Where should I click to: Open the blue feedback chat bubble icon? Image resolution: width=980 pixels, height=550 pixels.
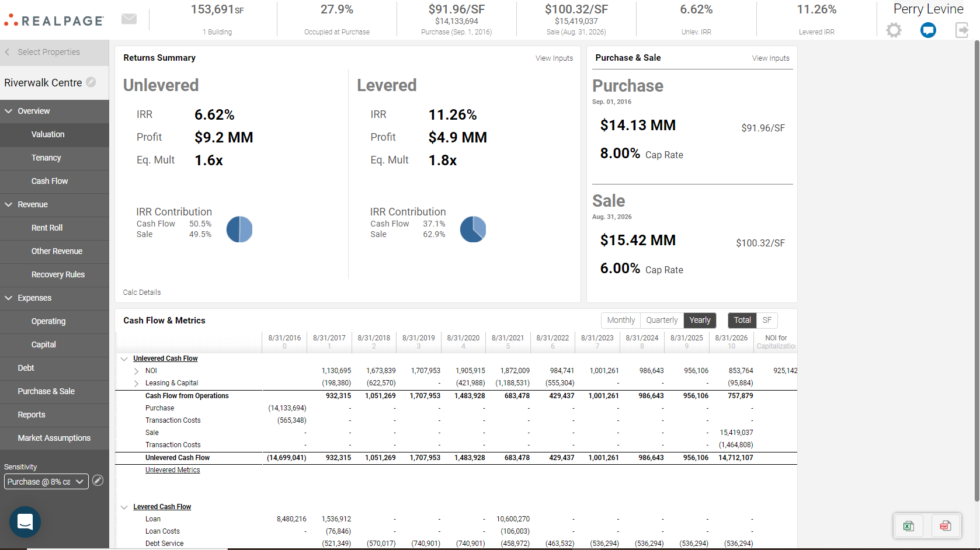point(928,30)
